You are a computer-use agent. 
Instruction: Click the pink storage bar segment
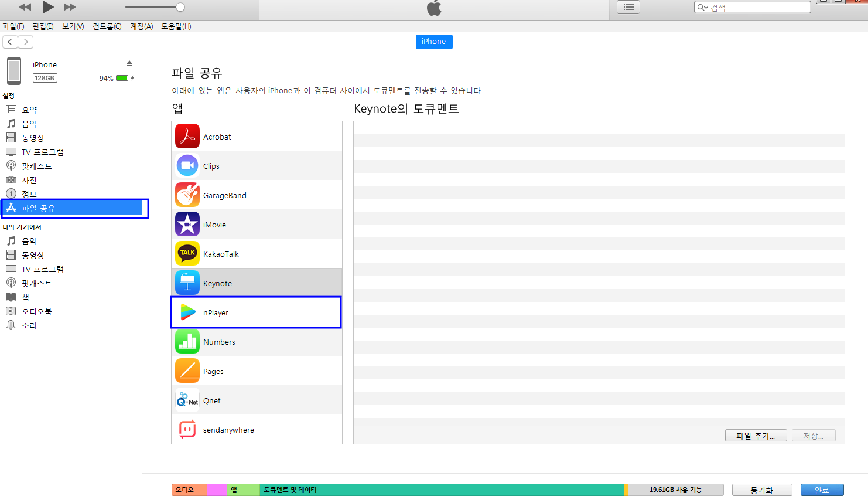coord(217,490)
